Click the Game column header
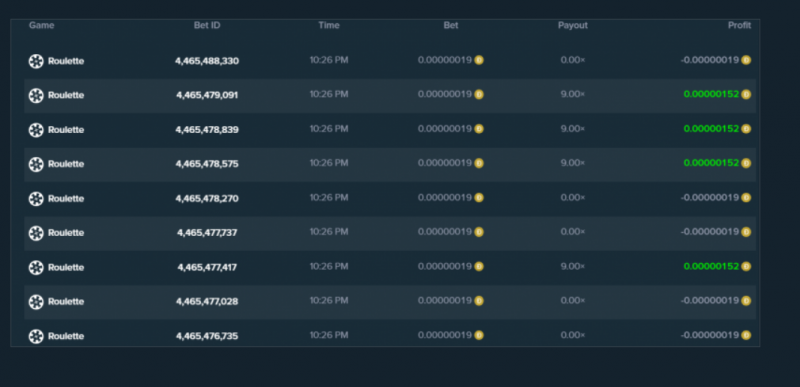Viewport: 800px width, 387px height. (x=41, y=25)
